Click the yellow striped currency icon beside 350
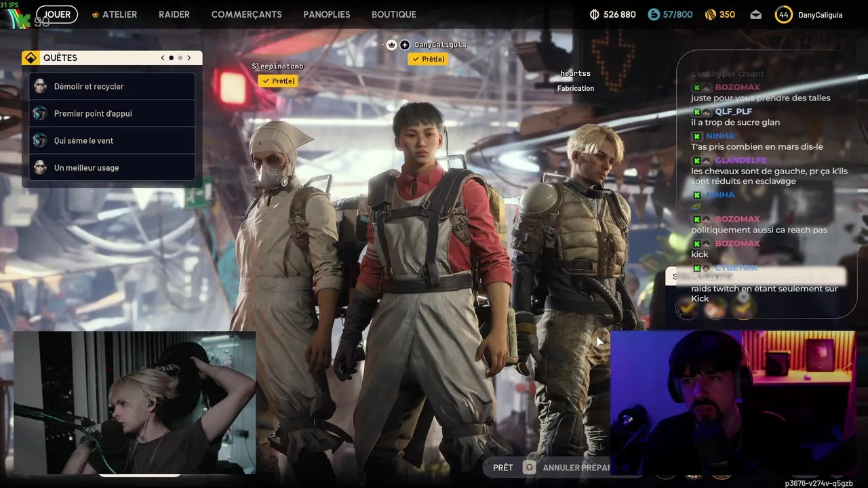The height and width of the screenshot is (488, 868). click(x=711, y=14)
